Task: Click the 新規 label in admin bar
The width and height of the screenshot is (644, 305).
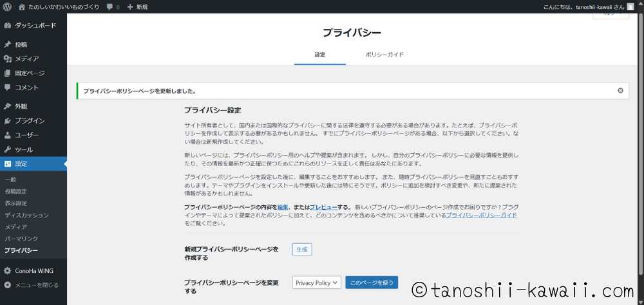Action: point(142,7)
